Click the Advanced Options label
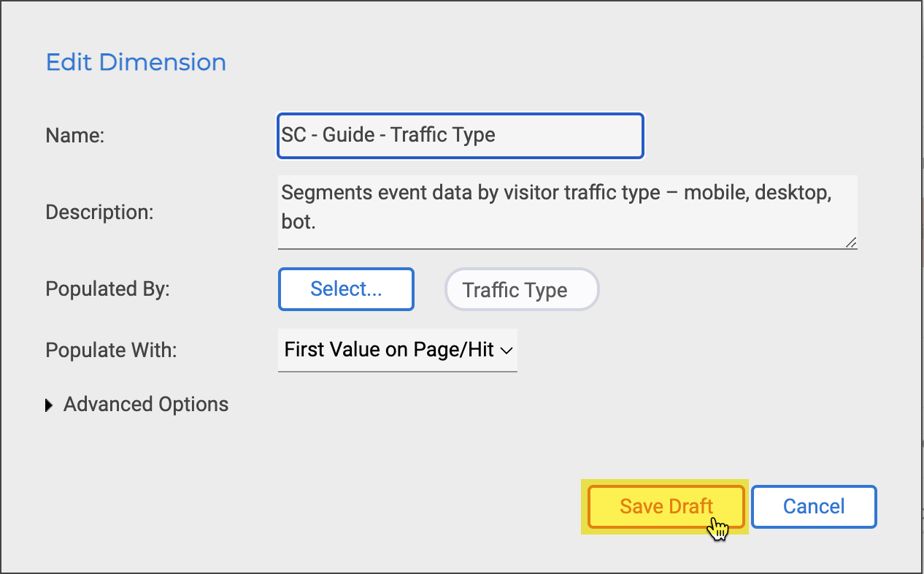Screen dimensions: 924x574 [146, 405]
